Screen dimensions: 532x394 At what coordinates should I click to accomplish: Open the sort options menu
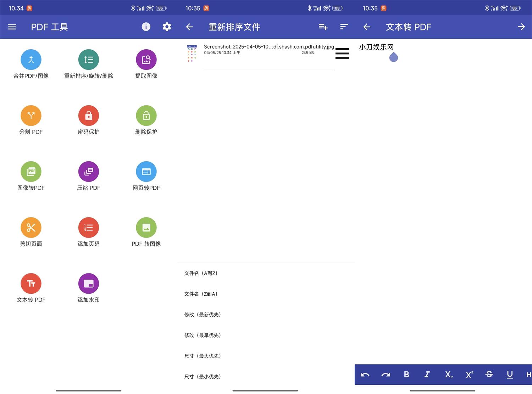(x=343, y=27)
